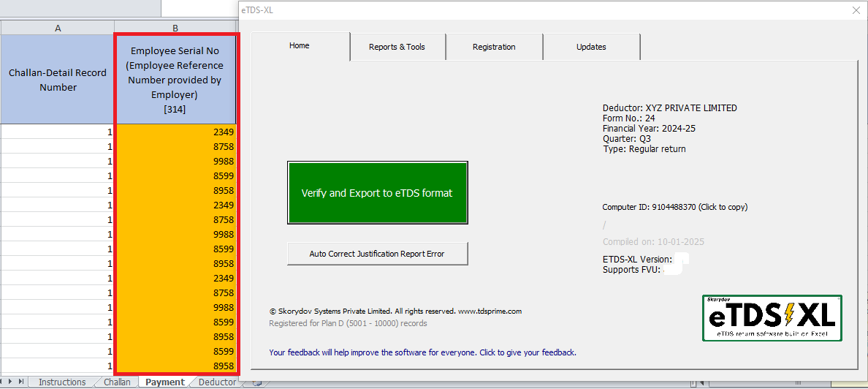This screenshot has height=389, width=868.
Task: Switch to the Home tab
Action: (300, 46)
